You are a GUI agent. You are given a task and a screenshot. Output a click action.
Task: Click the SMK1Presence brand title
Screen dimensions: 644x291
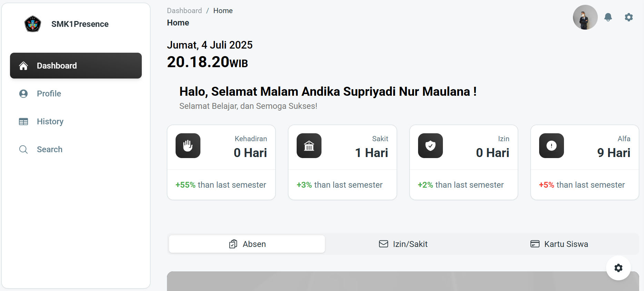pyautogui.click(x=80, y=24)
